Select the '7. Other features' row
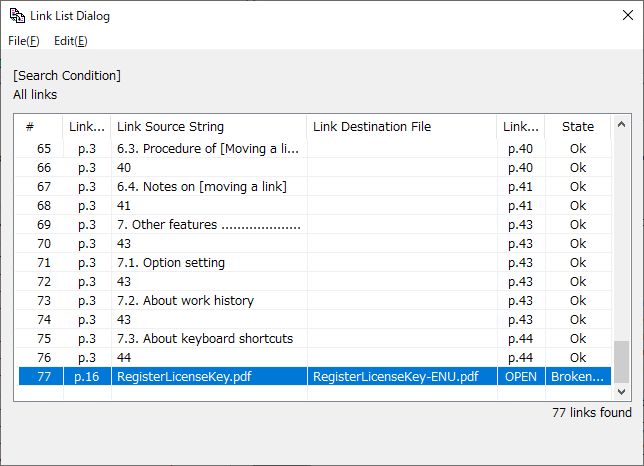644x466 pixels. point(313,225)
